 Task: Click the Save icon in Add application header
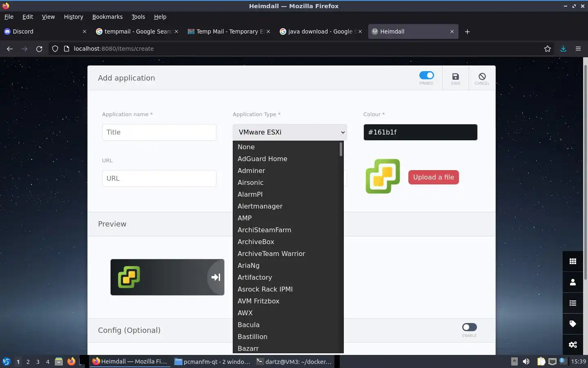point(455,76)
